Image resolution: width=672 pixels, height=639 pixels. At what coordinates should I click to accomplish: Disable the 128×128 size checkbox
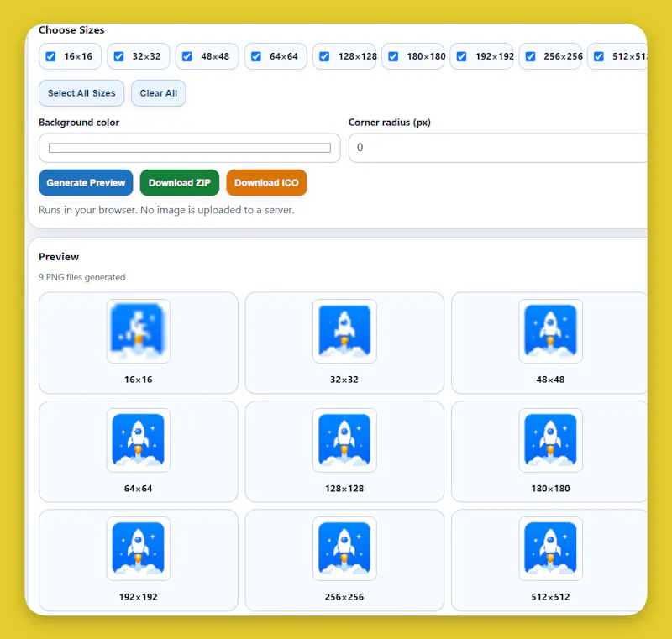[324, 56]
